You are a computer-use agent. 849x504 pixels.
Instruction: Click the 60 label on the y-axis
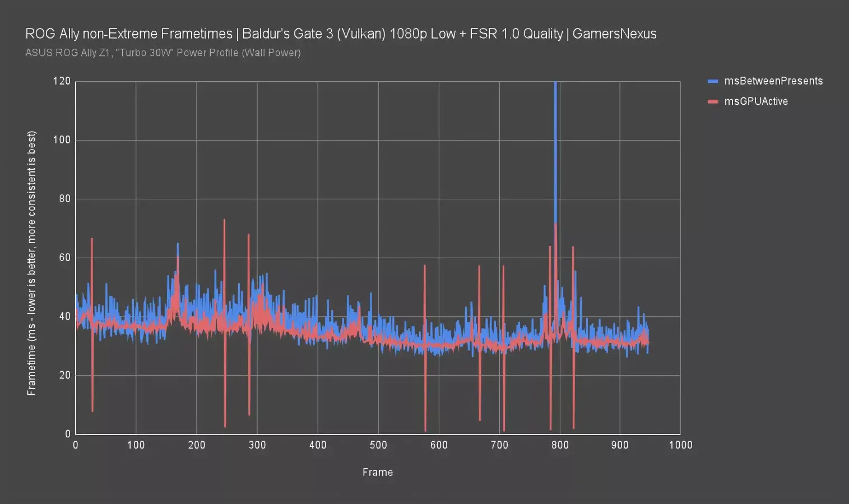64,258
